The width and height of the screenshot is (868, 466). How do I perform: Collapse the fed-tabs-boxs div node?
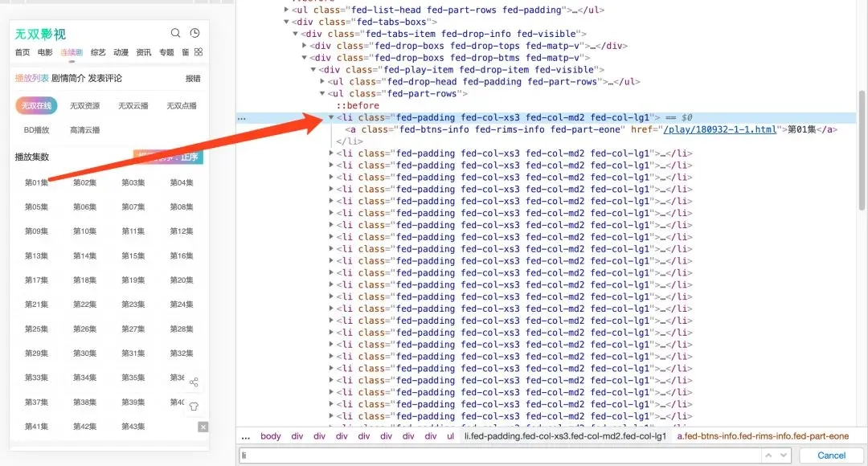(x=288, y=22)
